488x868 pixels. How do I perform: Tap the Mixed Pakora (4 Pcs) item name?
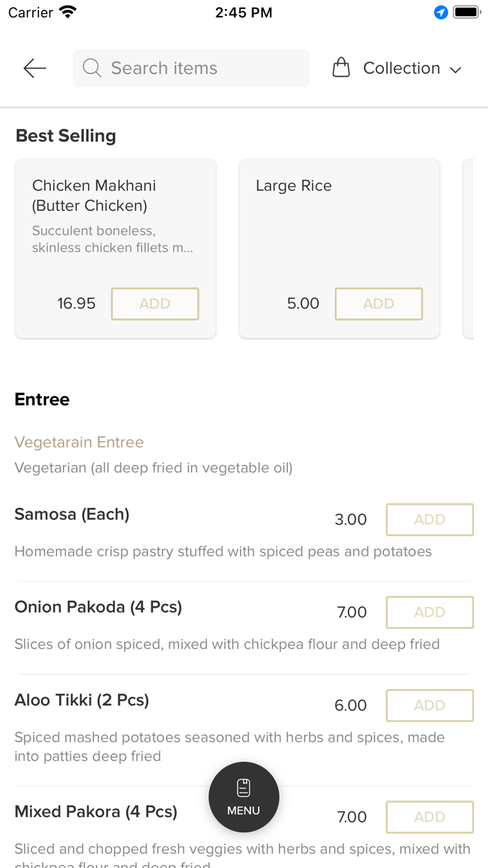pyautogui.click(x=96, y=811)
